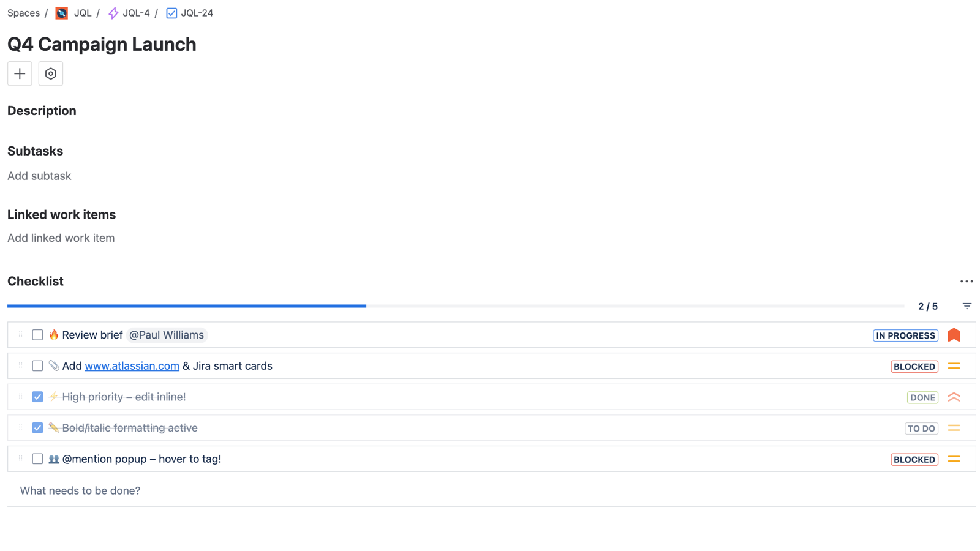Open the checklist three-dot more menu
This screenshot has width=980, height=551.
click(967, 282)
